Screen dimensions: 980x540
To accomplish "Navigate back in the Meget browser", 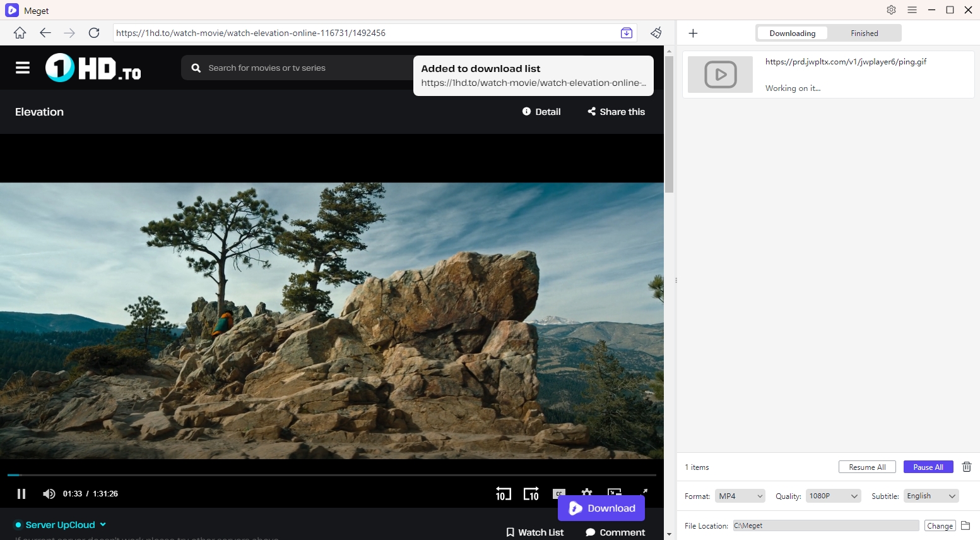I will pos(45,33).
